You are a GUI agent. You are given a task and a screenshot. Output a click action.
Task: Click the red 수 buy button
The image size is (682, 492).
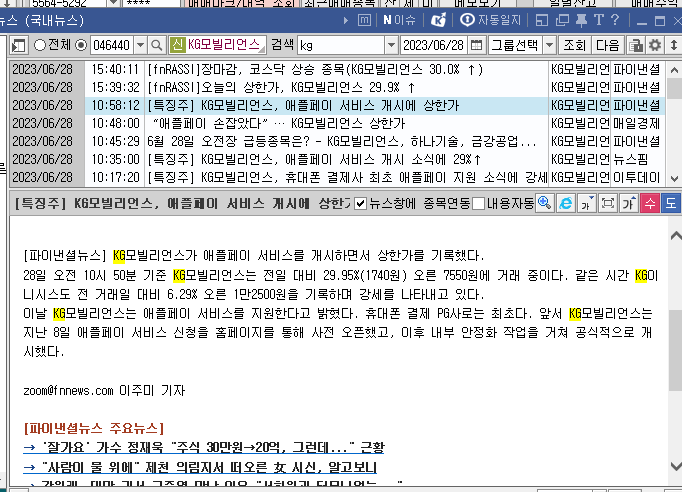[x=650, y=203]
